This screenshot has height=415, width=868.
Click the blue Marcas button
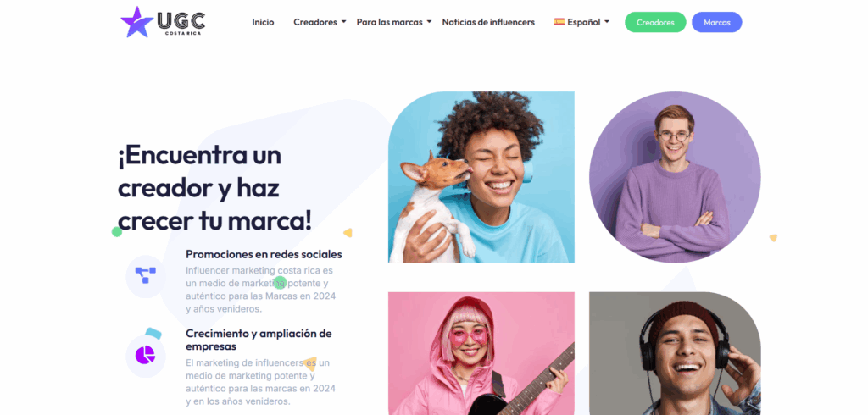(717, 23)
